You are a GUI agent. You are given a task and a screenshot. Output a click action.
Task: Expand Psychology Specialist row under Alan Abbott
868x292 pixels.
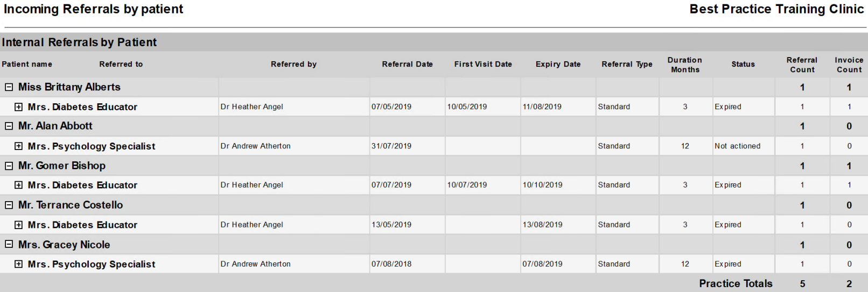coord(18,146)
